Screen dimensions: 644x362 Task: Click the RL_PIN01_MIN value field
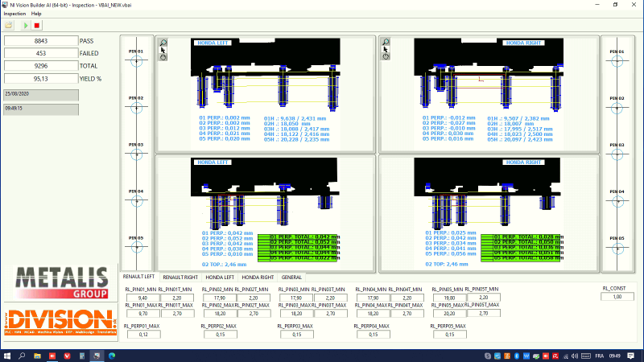pos(142,297)
